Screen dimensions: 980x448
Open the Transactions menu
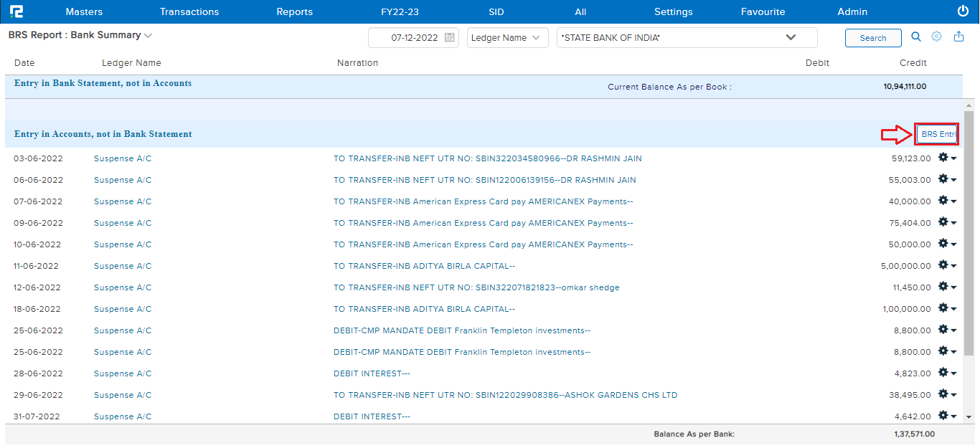[x=189, y=11]
